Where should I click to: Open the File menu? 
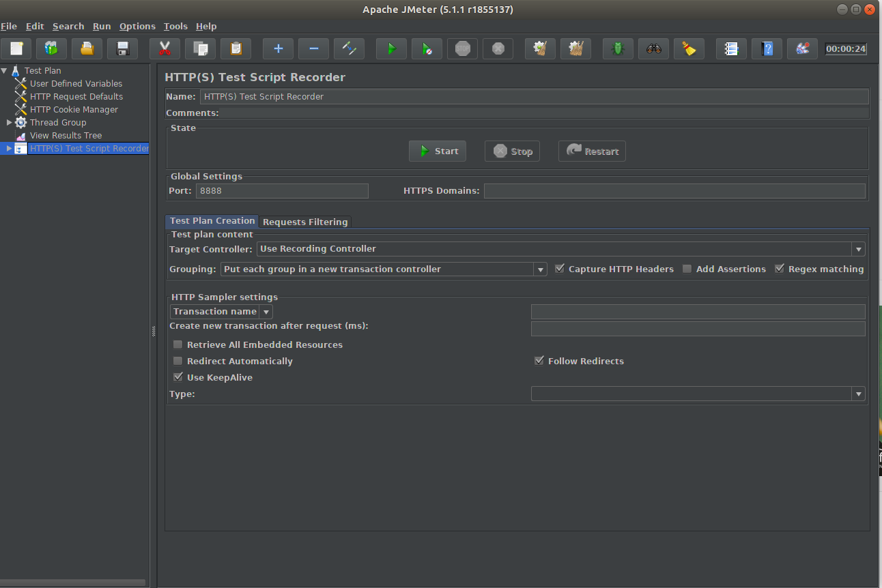coord(9,26)
